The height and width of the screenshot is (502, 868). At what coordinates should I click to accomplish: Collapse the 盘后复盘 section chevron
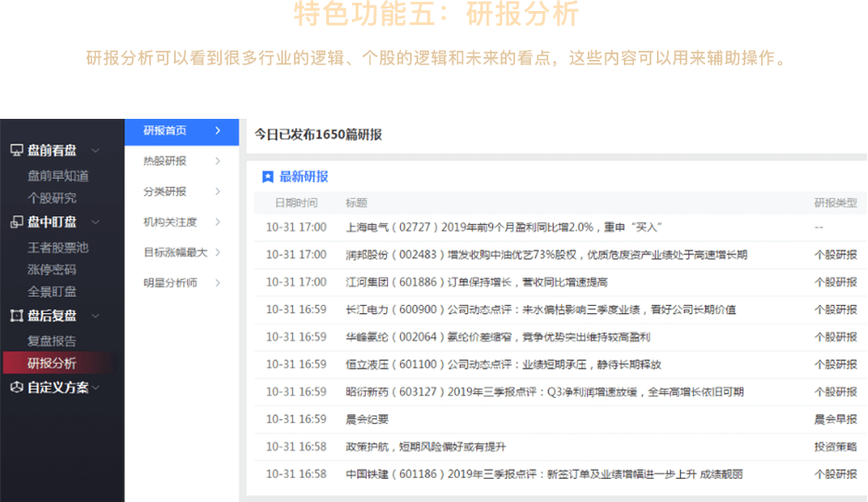[x=96, y=316]
